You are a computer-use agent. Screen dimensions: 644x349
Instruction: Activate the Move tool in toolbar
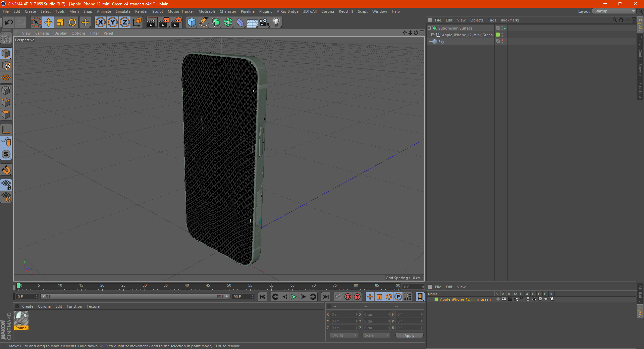[x=48, y=22]
